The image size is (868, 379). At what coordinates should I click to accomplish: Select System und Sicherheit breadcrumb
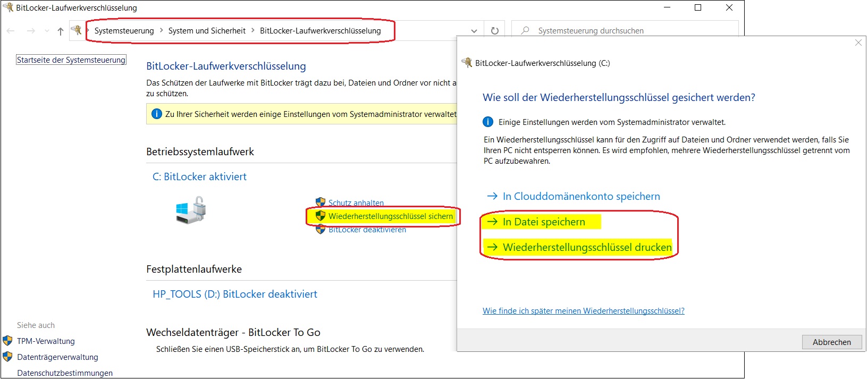[x=207, y=31]
